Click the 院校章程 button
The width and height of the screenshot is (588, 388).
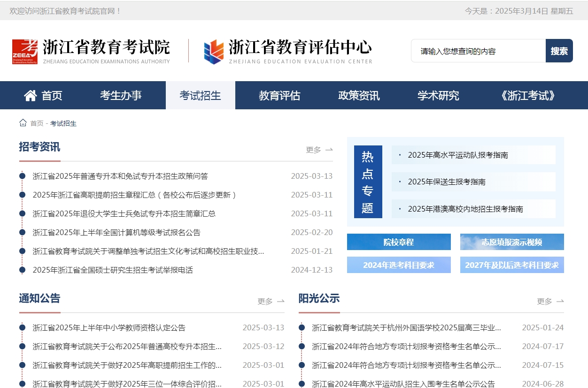point(398,242)
